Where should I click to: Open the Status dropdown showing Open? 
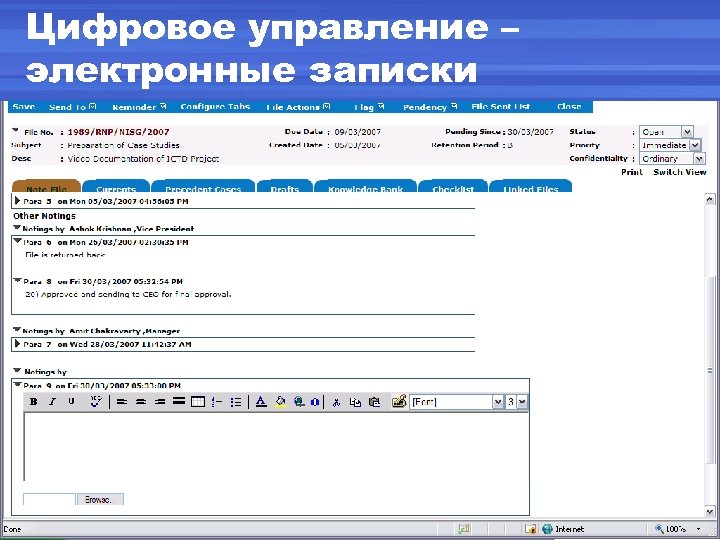pyautogui.click(x=687, y=132)
